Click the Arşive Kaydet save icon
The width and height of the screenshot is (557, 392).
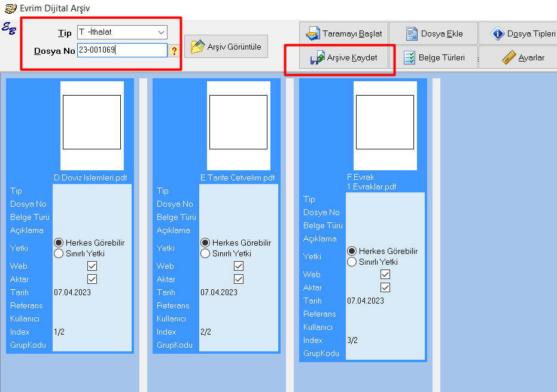pyautogui.click(x=316, y=58)
